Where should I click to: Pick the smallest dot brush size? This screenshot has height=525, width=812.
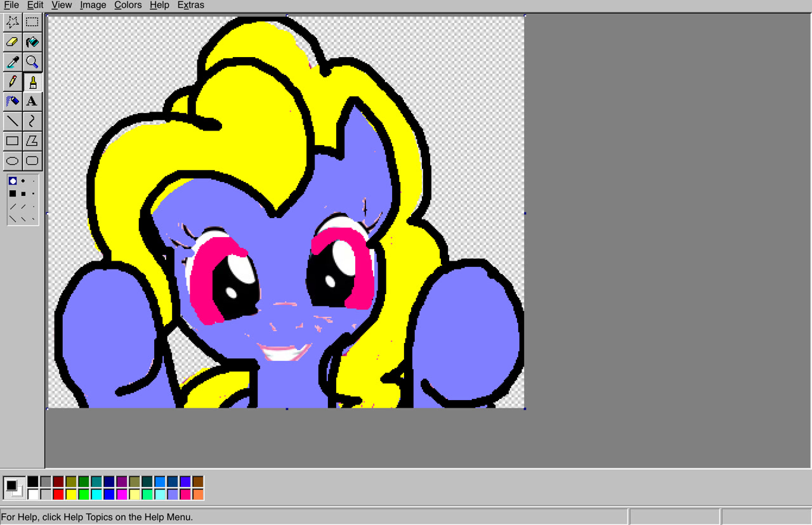32,181
